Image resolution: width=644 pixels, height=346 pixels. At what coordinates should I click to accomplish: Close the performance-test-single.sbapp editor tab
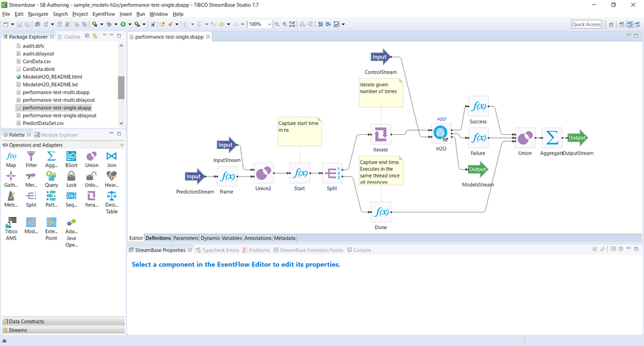tap(209, 37)
